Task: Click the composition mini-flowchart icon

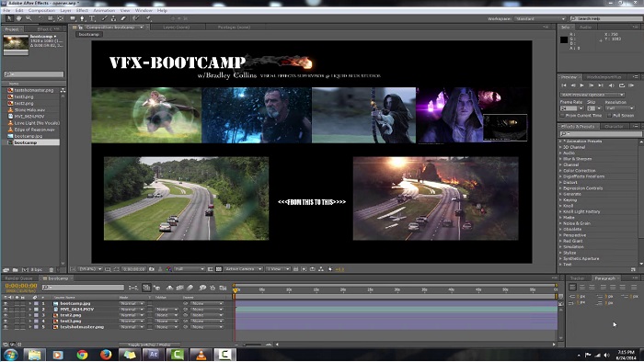Action: coord(133,288)
